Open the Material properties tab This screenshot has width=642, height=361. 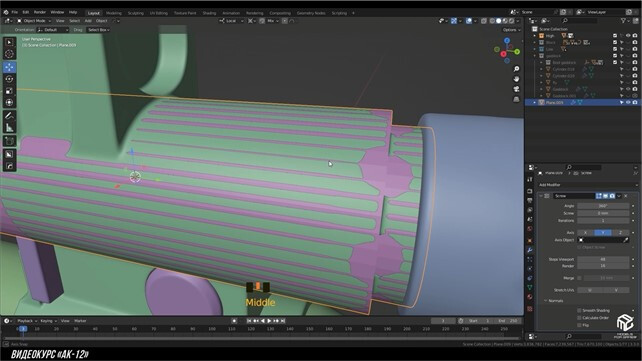(530, 297)
